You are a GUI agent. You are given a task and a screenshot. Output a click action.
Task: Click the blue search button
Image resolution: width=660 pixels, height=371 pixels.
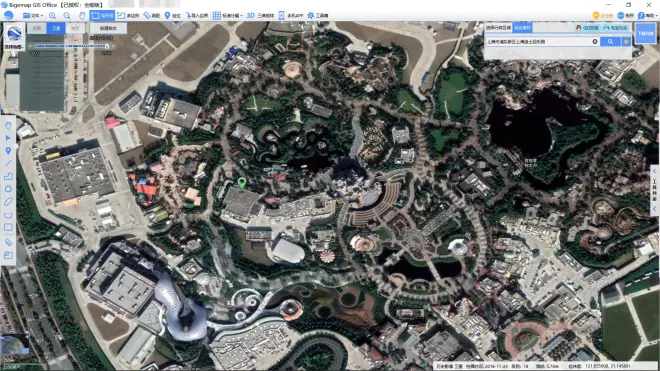point(610,42)
